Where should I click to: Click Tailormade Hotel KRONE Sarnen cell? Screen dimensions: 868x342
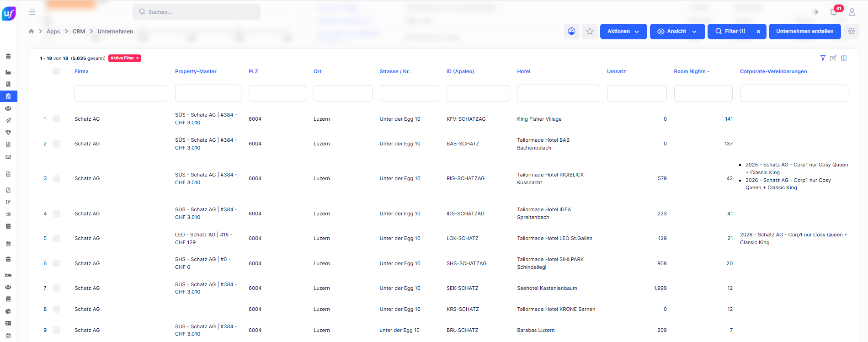tap(556, 309)
